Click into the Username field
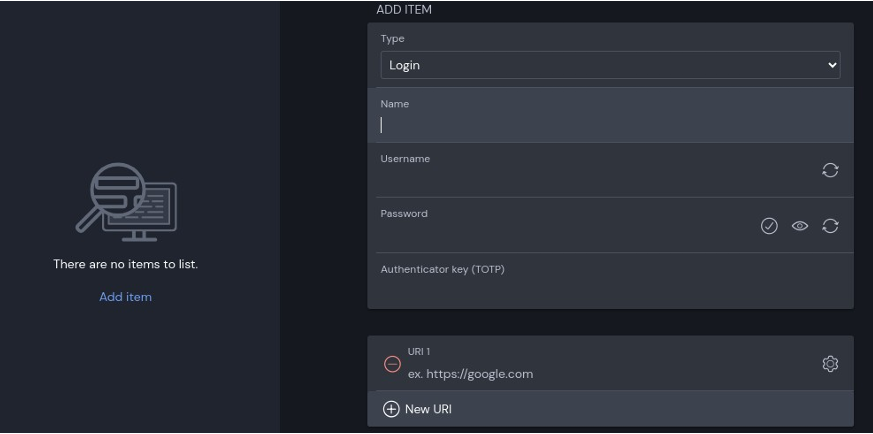873x434 pixels. [590, 180]
